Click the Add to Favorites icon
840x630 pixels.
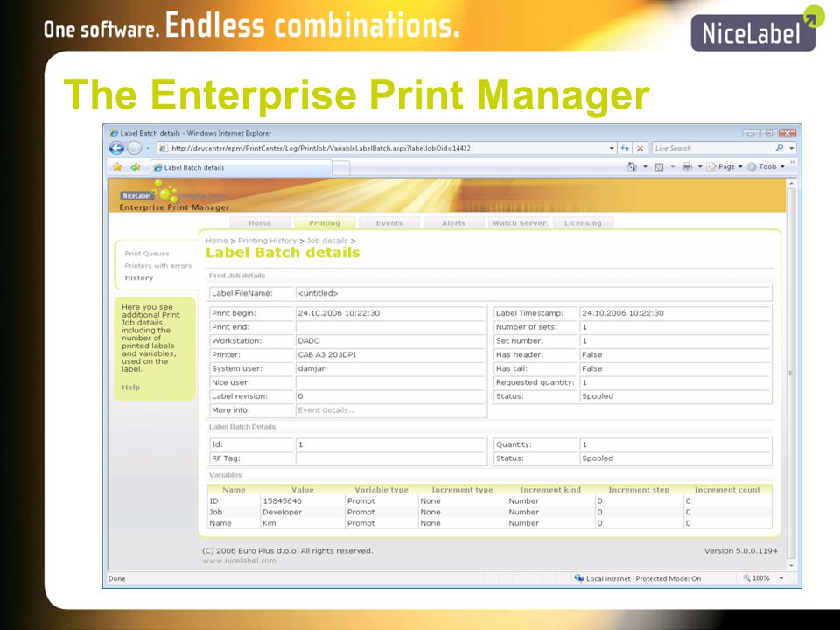click(136, 167)
